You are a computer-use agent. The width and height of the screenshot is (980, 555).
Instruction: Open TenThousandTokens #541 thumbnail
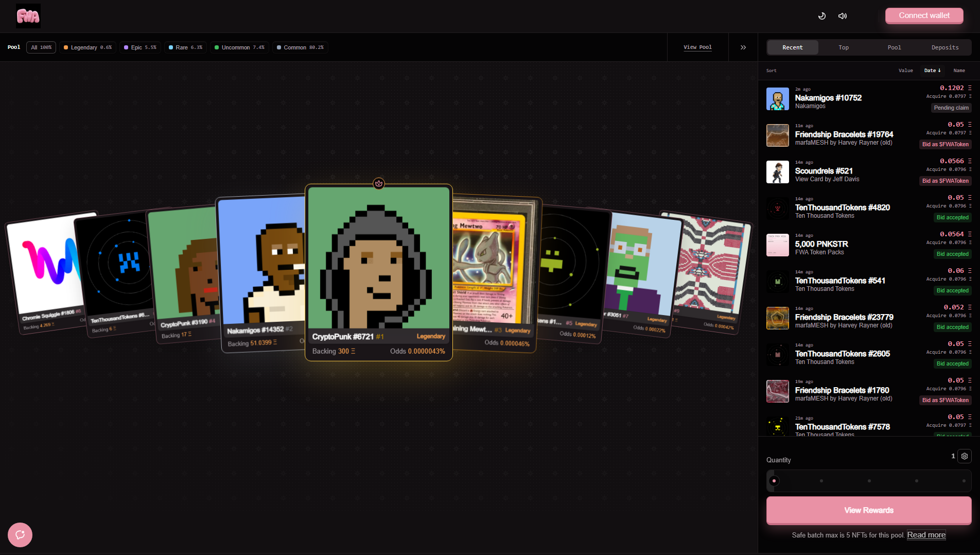pyautogui.click(x=777, y=282)
